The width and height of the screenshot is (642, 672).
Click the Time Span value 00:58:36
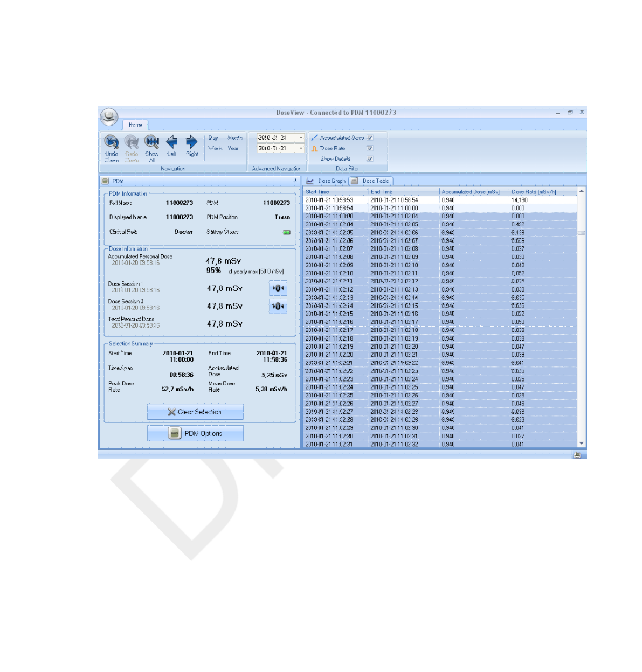pos(182,375)
